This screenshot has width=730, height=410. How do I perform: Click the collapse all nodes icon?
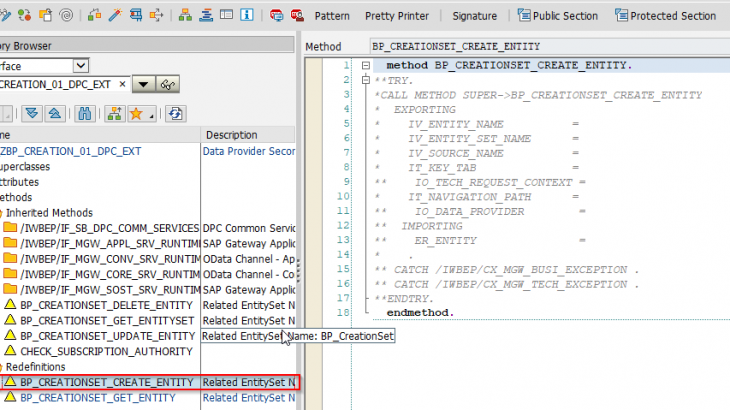[56, 113]
